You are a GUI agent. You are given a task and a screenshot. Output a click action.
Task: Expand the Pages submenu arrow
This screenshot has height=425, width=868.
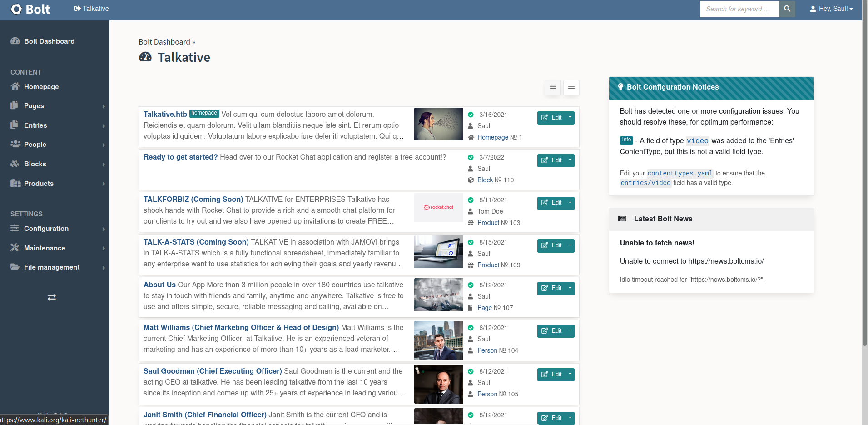click(x=104, y=106)
